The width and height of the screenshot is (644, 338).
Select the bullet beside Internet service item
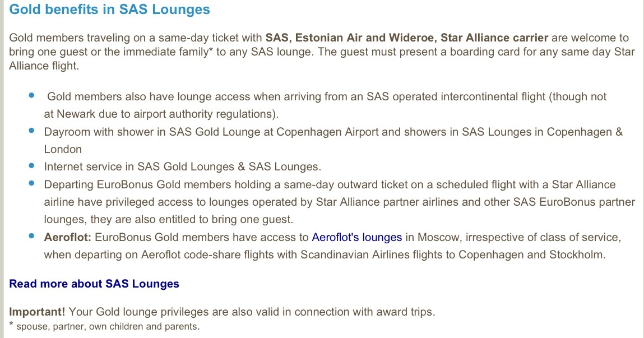pos(31,166)
